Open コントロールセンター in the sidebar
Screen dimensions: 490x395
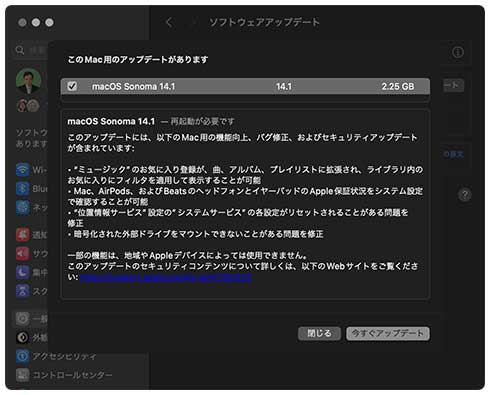[64, 375]
